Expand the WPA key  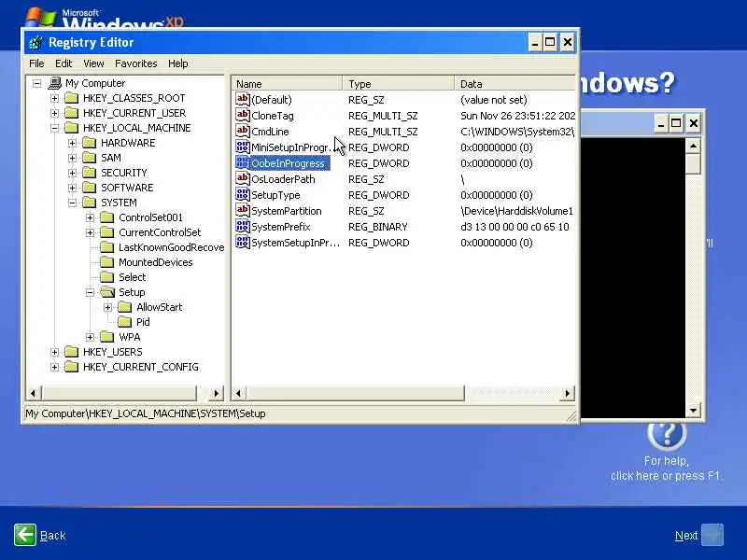[x=90, y=337]
